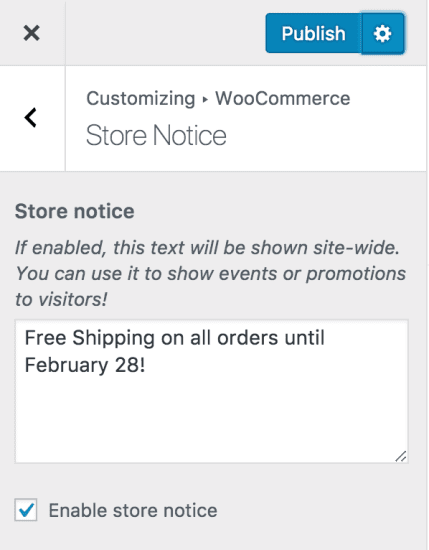Click the "WooCommerce" breadcrumb text
Screen dimensions: 429x550
pyautogui.click(x=283, y=98)
